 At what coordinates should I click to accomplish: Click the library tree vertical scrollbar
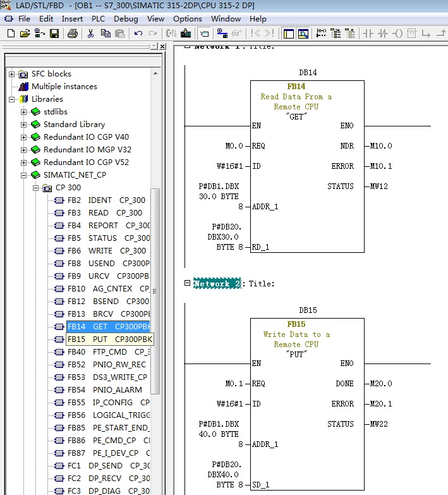tap(155, 291)
